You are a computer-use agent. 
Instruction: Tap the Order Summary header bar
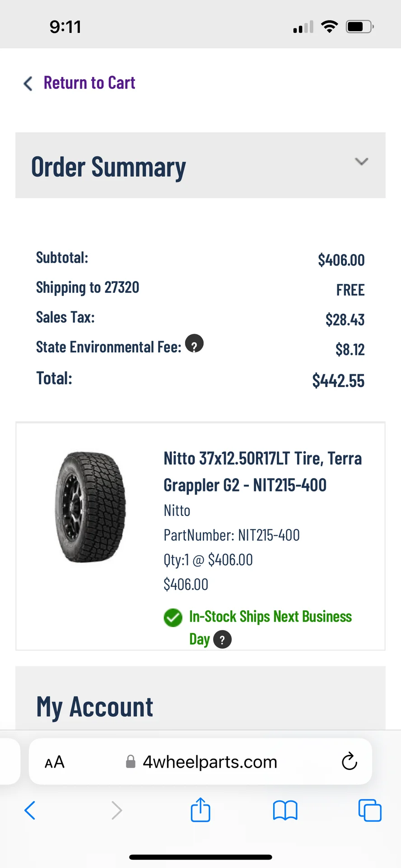[200, 165]
